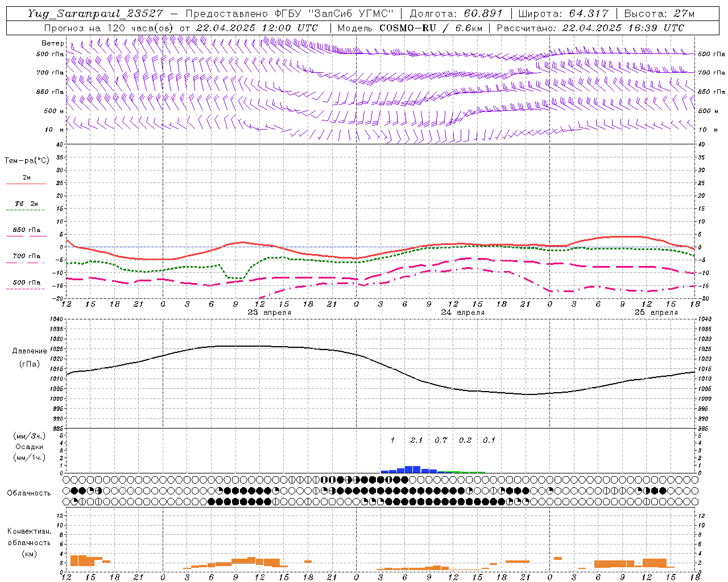
Task: Click the 500 м wind level label on left
Action: pos(54,111)
